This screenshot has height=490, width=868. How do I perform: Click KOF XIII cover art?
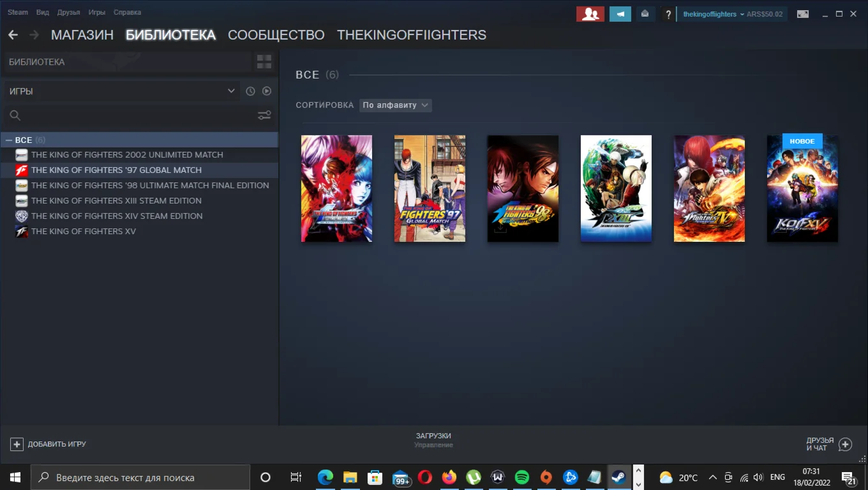tap(616, 188)
